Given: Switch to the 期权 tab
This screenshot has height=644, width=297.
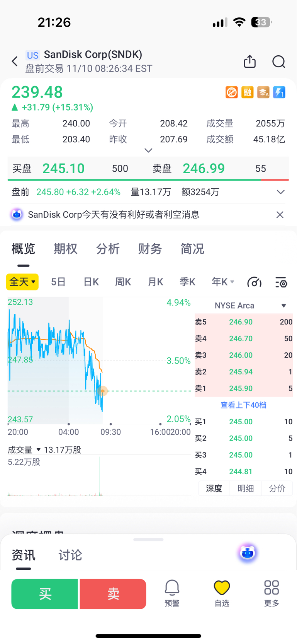Looking at the screenshot, I should pos(66,249).
